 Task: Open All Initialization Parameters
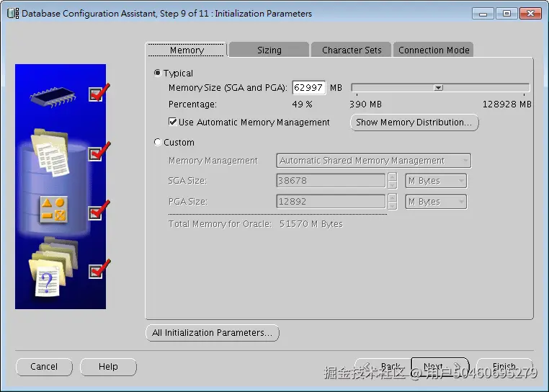pos(212,332)
